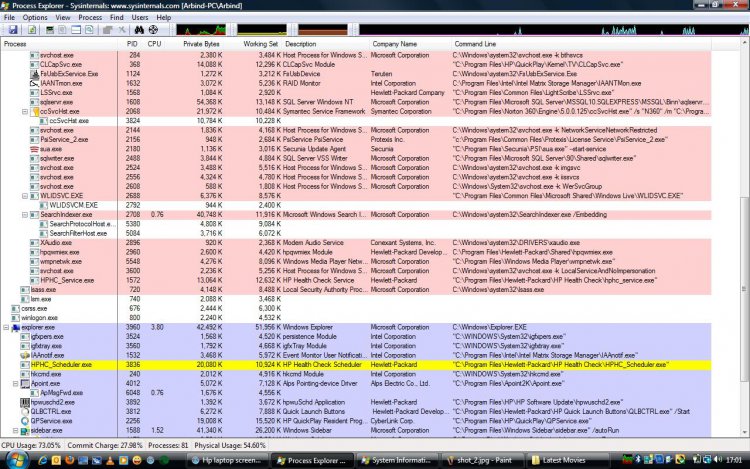
Task: Click the hpwuschd2.exe process icon
Action: (25, 402)
